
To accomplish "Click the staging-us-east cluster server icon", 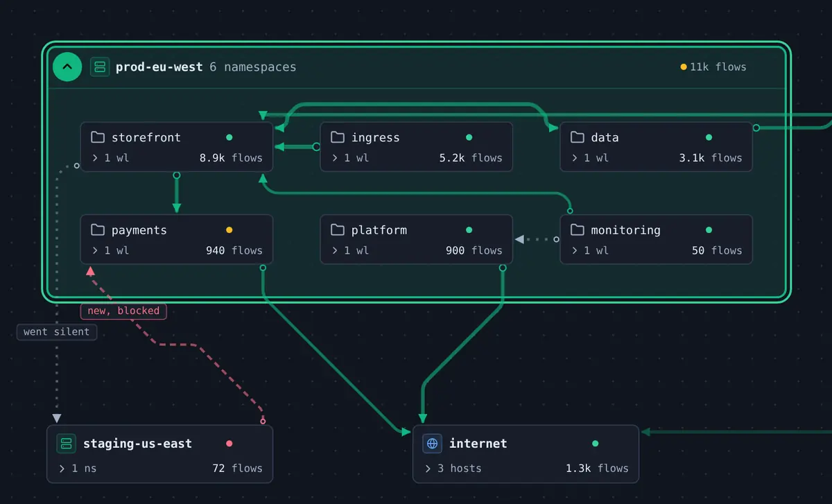I will click(x=66, y=444).
